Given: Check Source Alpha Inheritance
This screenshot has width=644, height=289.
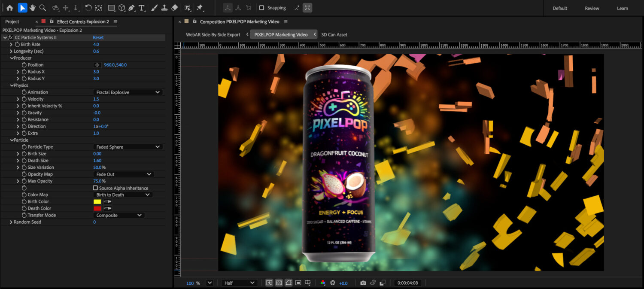Looking at the screenshot, I should click(95, 188).
